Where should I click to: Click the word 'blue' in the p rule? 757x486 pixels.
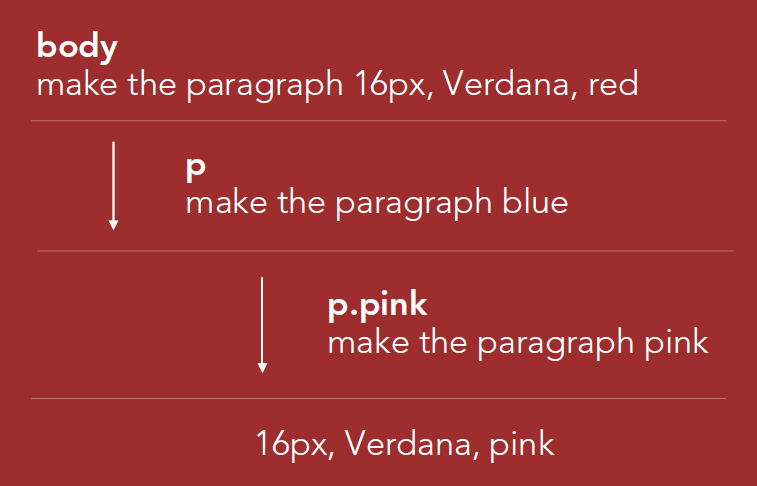pos(535,201)
